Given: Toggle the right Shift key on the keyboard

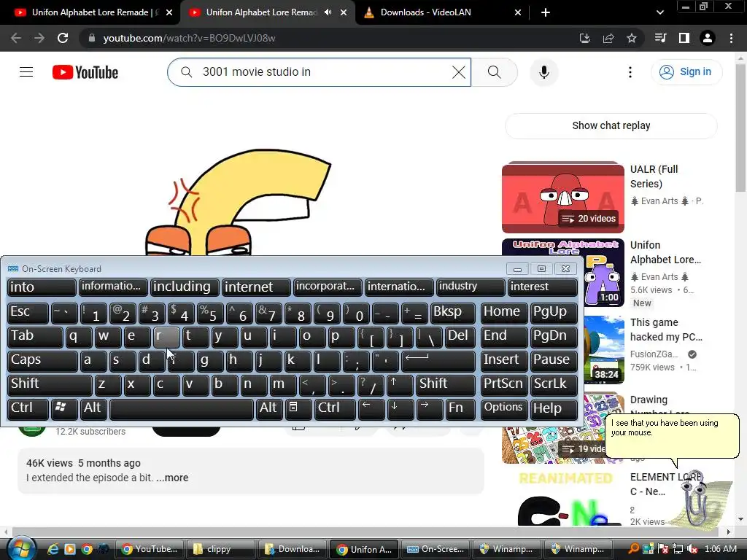Looking at the screenshot, I should click(446, 385).
